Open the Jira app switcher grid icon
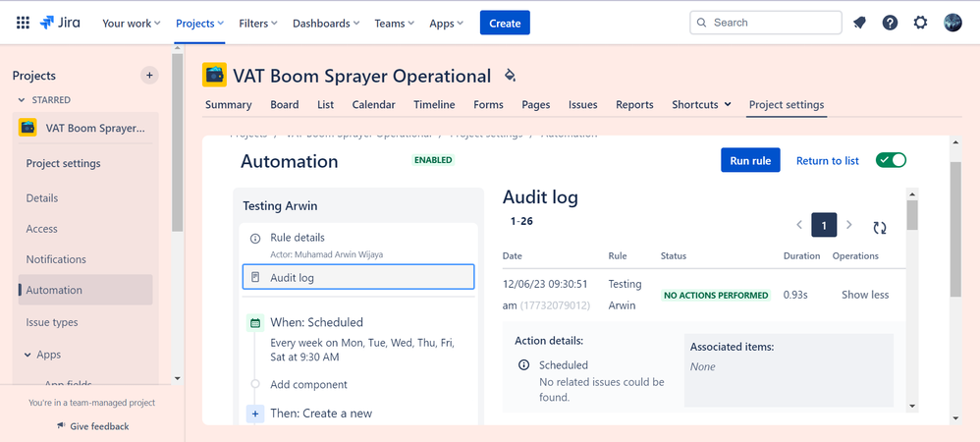Viewport: 980px width, 442px height. pyautogui.click(x=23, y=23)
